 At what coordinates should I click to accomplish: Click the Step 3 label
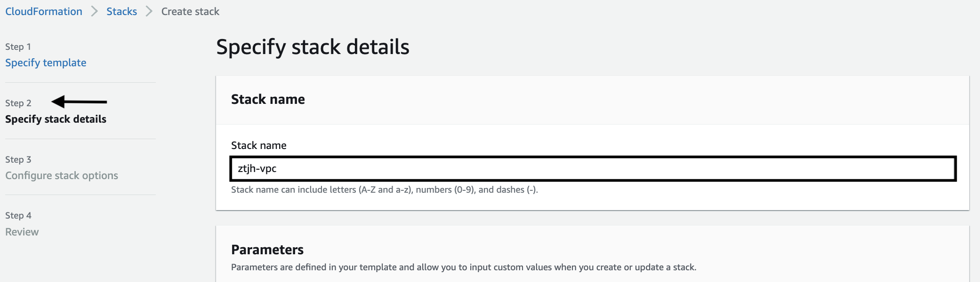coord(18,159)
